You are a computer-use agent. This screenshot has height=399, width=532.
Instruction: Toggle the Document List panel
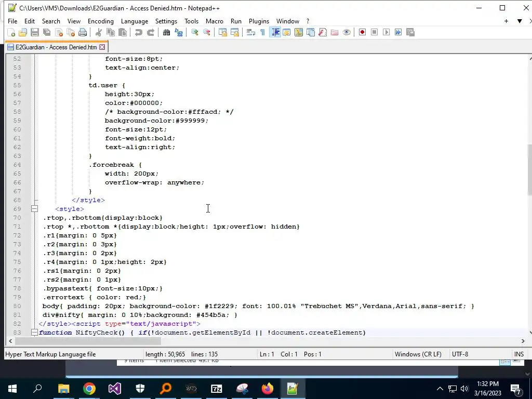coord(311,32)
